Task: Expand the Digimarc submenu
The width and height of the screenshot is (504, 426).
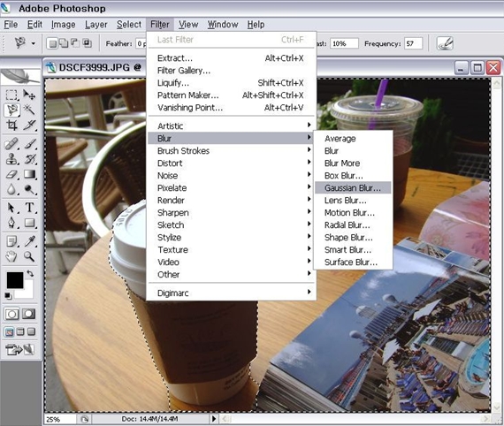Action: pyautogui.click(x=231, y=293)
